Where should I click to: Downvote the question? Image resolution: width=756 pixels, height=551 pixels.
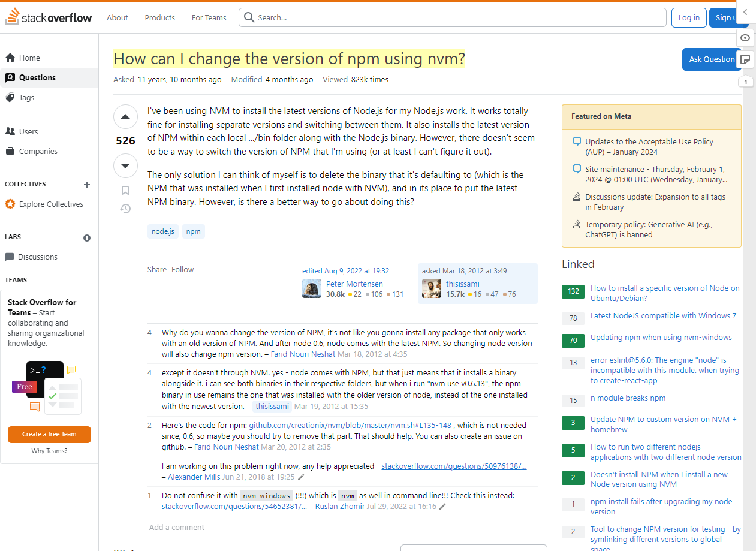125,165
